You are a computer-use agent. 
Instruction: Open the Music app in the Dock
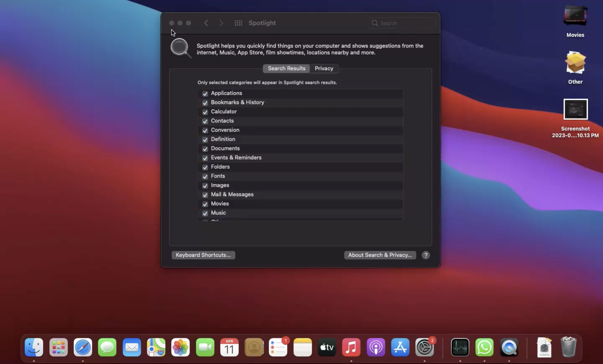[x=351, y=347]
